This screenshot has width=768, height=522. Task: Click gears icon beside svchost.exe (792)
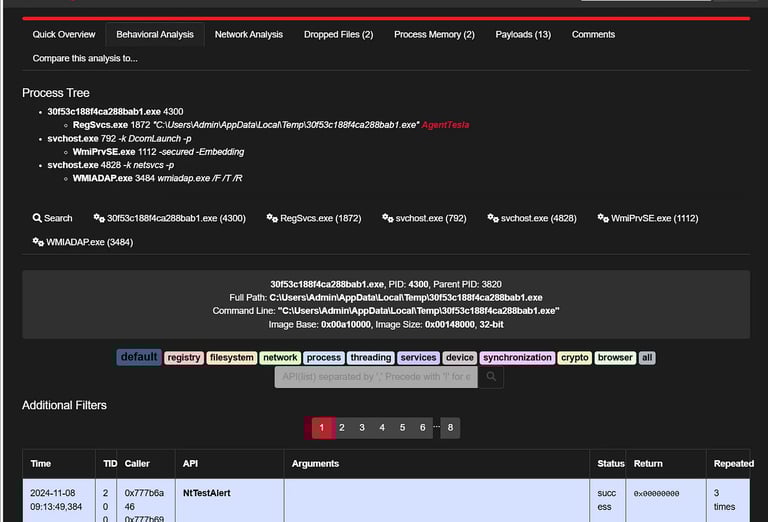tap(388, 218)
